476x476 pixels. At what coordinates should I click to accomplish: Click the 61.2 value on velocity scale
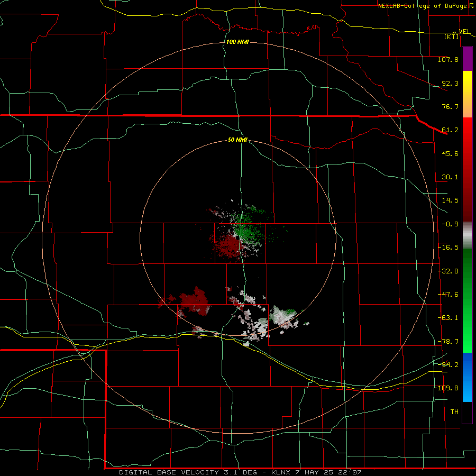coord(450,130)
